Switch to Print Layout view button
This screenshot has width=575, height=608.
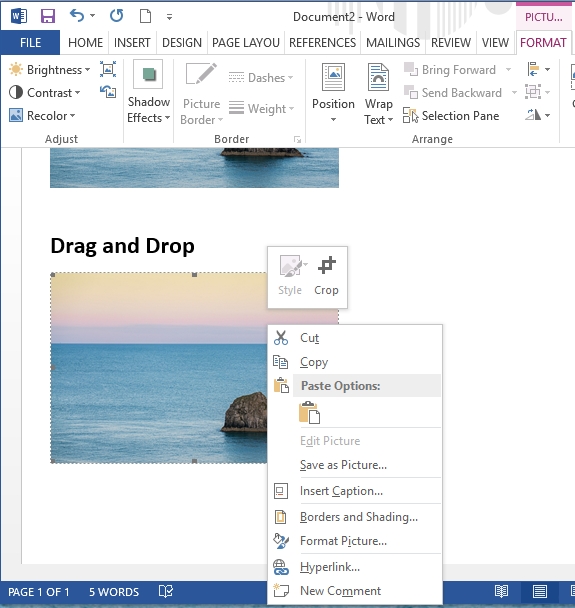[539, 592]
